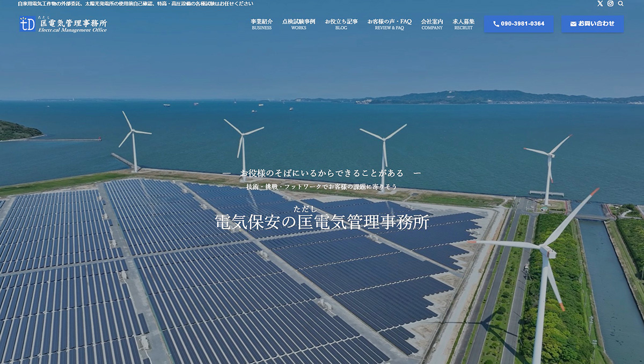Click the Electr.cal Management Office subtitle
Image resolution: width=644 pixels, height=364 pixels.
[x=72, y=30]
